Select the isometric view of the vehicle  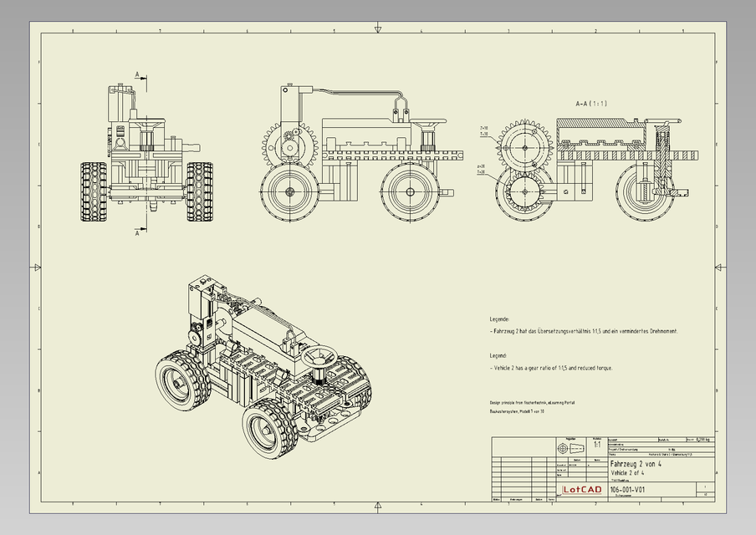pos(268,359)
